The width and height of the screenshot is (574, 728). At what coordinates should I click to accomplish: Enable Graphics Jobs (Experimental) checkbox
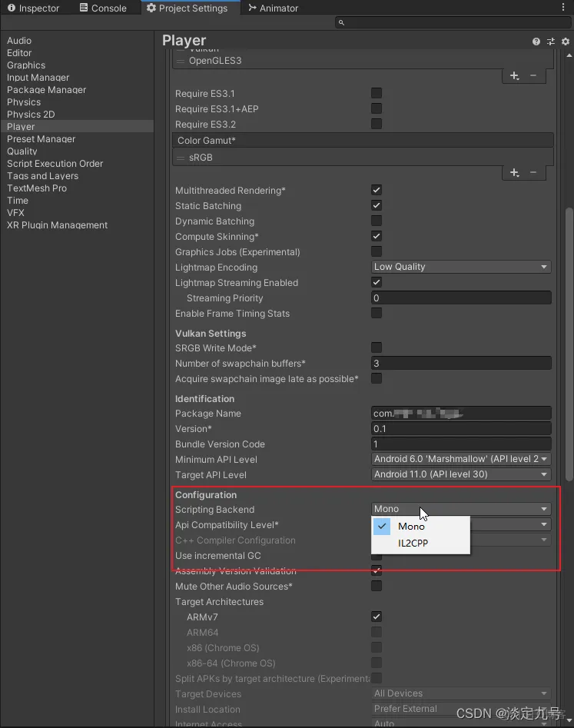[377, 251]
